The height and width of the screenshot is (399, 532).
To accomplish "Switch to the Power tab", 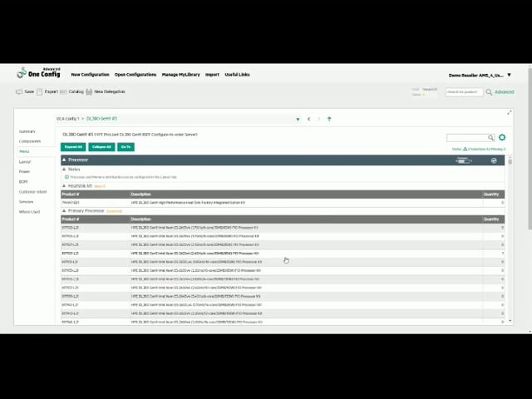I will (24, 171).
